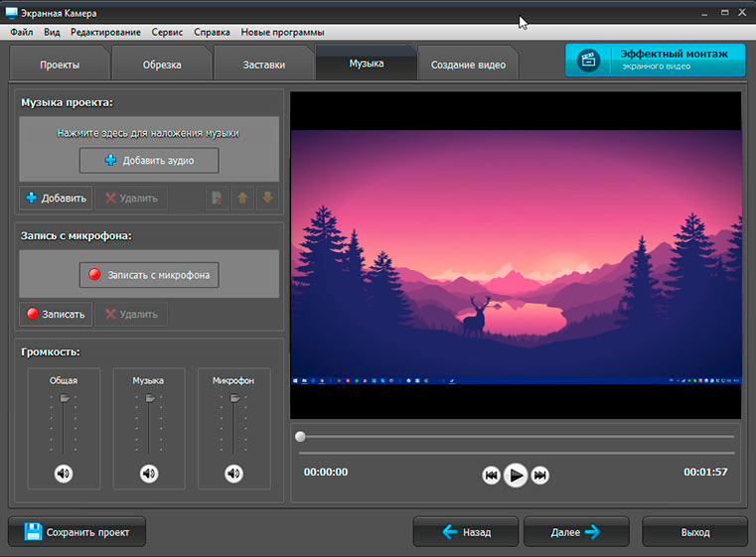Click the Сохранить проект button
756x557 pixels.
(x=77, y=532)
